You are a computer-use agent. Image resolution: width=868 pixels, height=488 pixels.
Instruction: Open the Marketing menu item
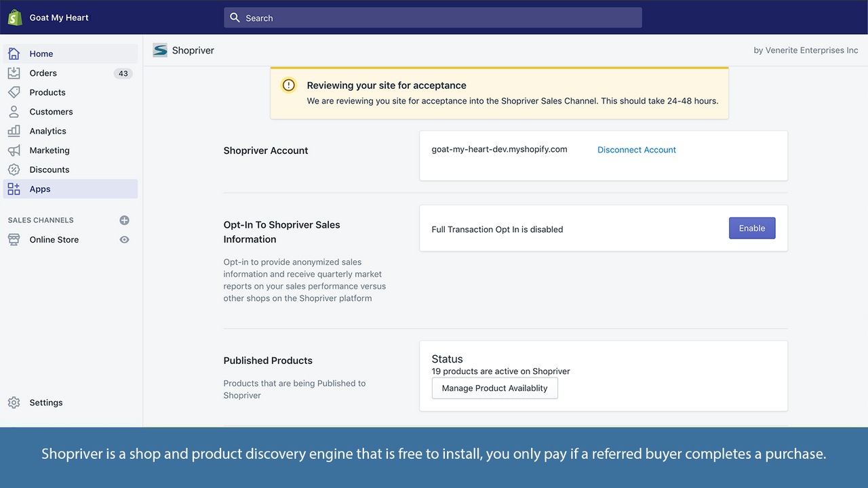71,150
